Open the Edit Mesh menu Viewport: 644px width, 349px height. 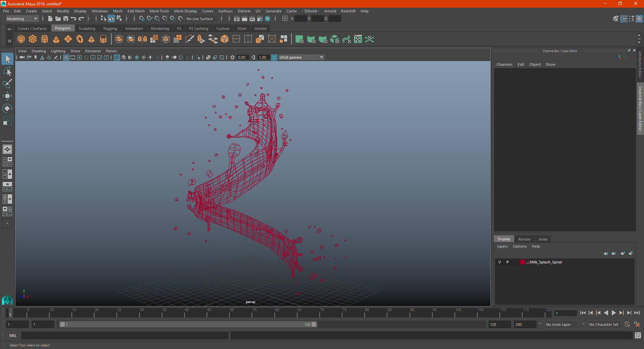click(x=136, y=11)
